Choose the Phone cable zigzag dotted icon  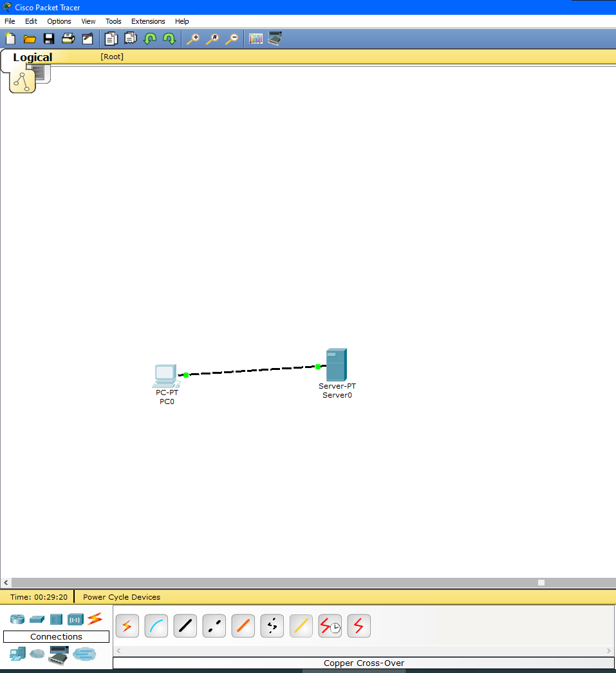[x=272, y=626]
